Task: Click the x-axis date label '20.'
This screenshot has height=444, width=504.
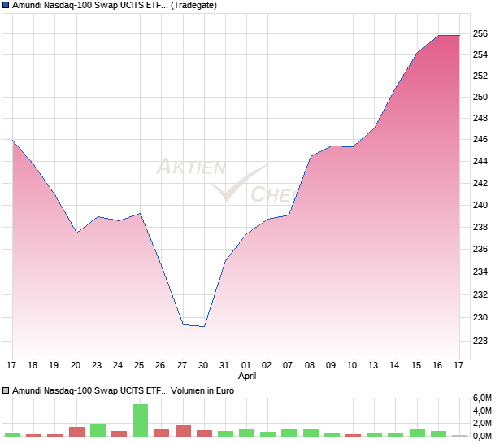Action: point(76,366)
